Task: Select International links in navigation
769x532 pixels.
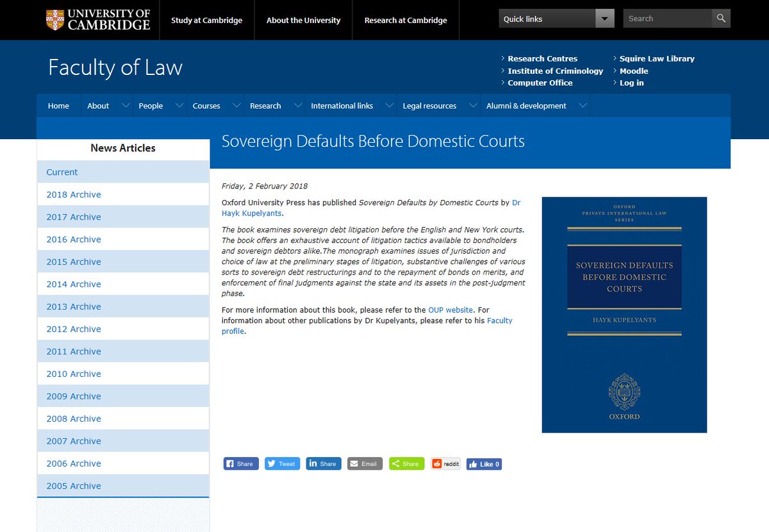Action: pos(342,106)
